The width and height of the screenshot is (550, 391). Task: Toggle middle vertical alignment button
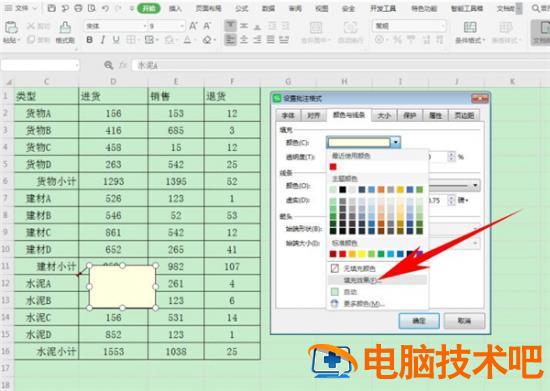pyautogui.click(x=244, y=26)
